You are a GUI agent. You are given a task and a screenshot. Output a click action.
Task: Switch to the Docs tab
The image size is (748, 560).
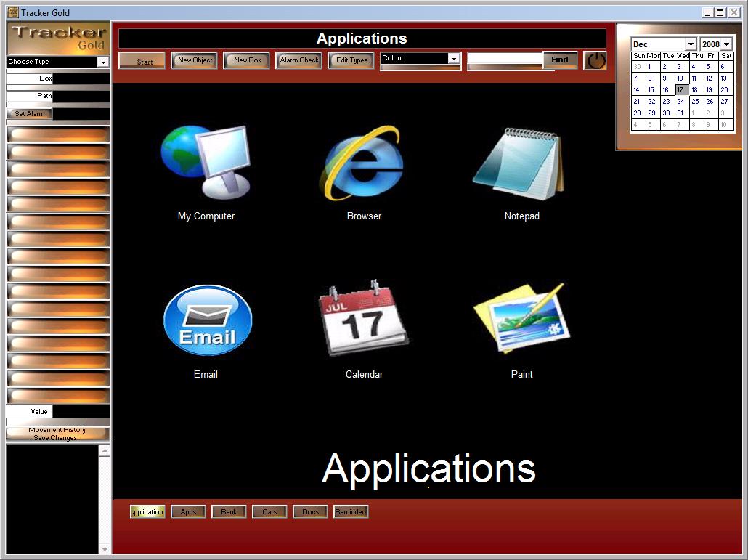[x=310, y=512]
